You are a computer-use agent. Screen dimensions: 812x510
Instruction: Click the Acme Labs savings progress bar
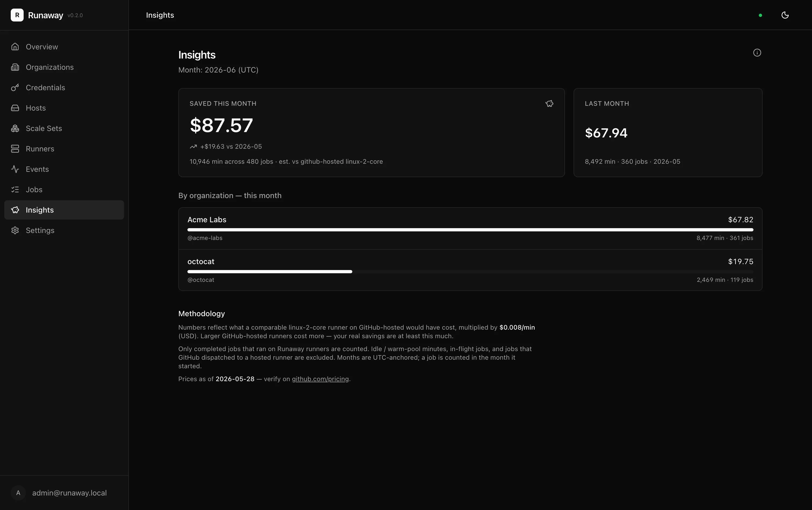(x=470, y=230)
